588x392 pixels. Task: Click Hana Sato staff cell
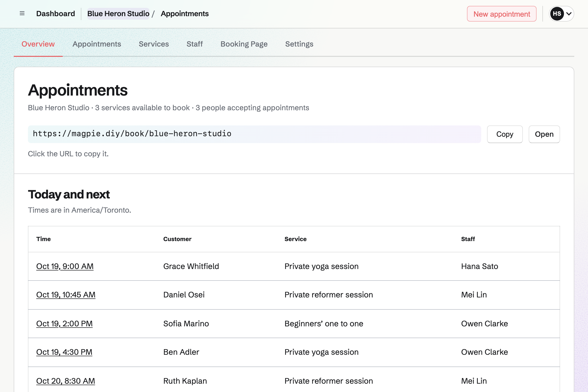click(479, 266)
